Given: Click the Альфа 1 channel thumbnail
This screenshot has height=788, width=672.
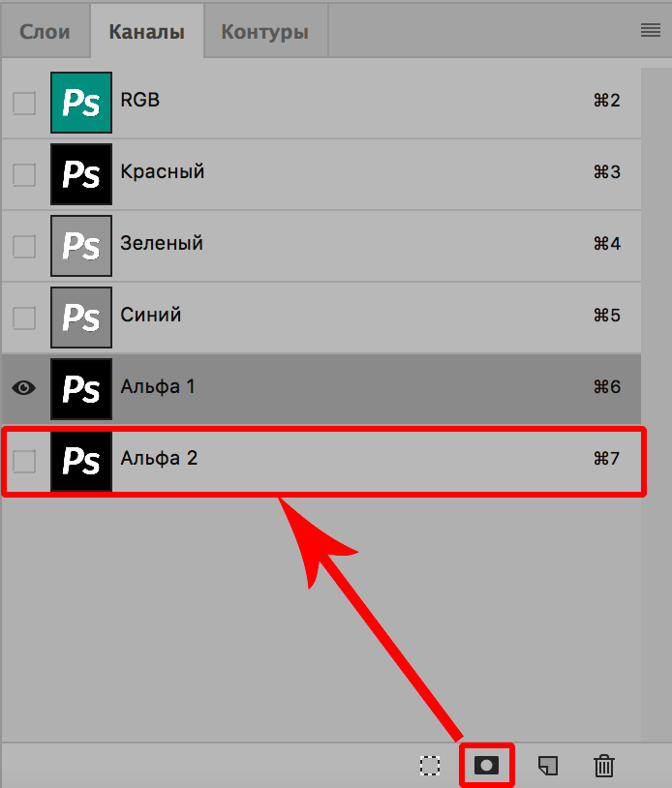Looking at the screenshot, I should tap(81, 388).
